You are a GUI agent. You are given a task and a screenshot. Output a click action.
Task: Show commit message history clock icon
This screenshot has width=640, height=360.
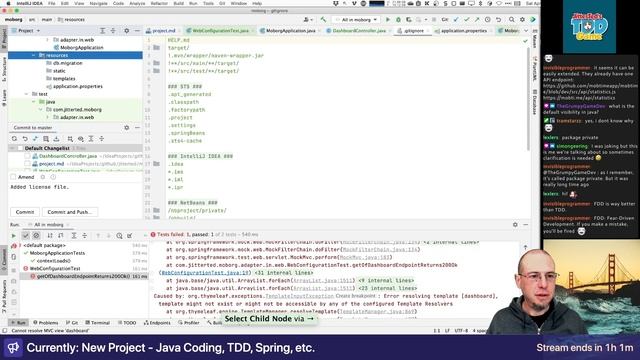point(53,177)
